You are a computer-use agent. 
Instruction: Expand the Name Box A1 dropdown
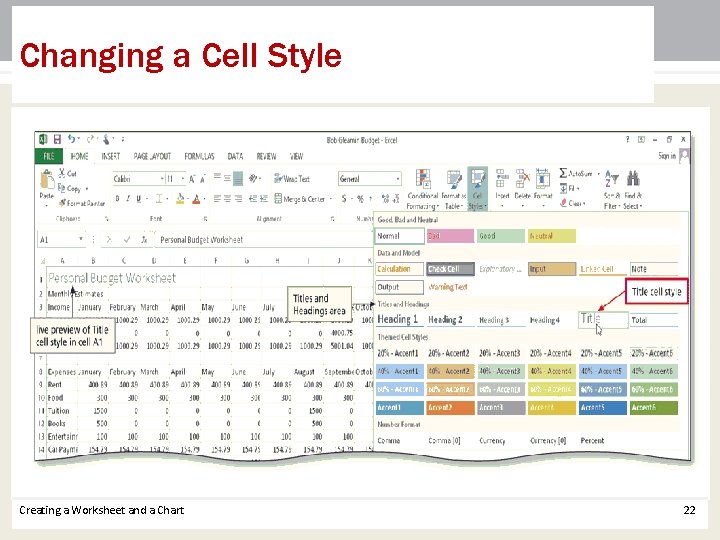(x=80, y=239)
